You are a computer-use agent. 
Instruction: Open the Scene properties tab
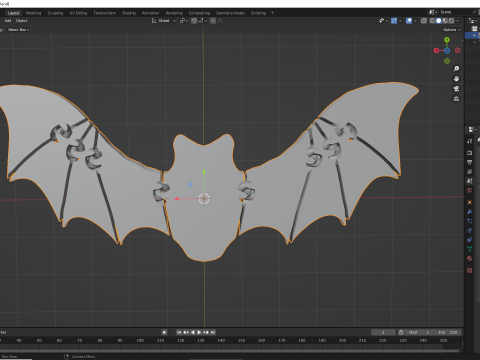tap(470, 181)
